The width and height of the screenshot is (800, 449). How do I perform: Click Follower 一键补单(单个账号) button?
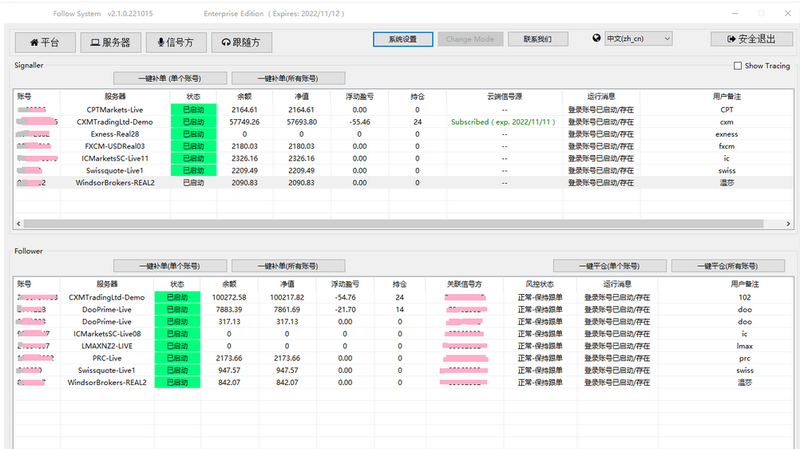coord(170,266)
